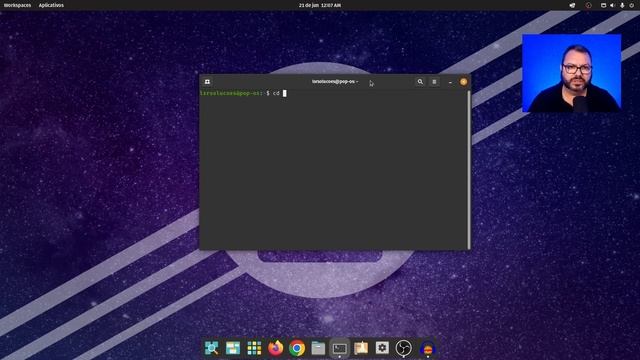Click the new tab icon in terminal header
The image size is (640, 360).
pos(207,82)
